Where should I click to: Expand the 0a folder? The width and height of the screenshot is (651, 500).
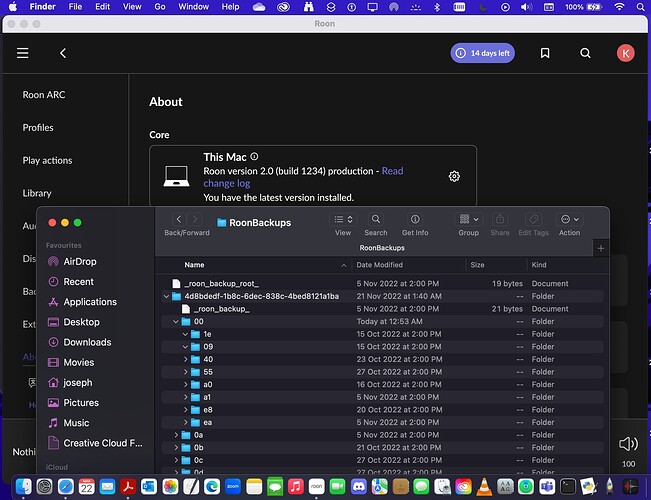(x=176, y=435)
